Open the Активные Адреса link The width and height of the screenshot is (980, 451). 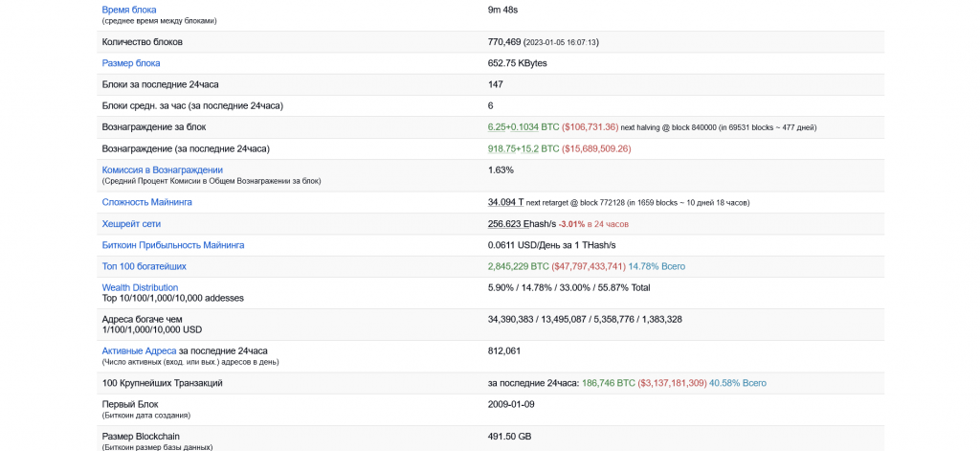[140, 350]
